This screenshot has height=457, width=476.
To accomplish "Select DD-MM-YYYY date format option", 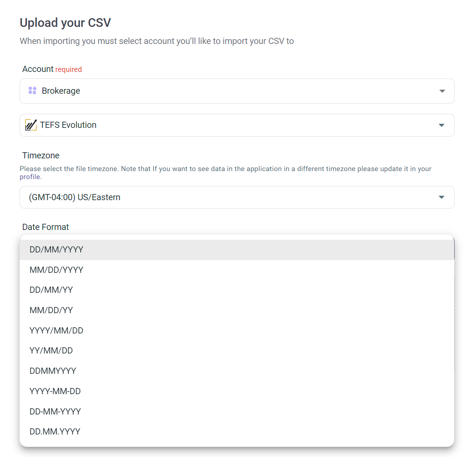I will 55,412.
